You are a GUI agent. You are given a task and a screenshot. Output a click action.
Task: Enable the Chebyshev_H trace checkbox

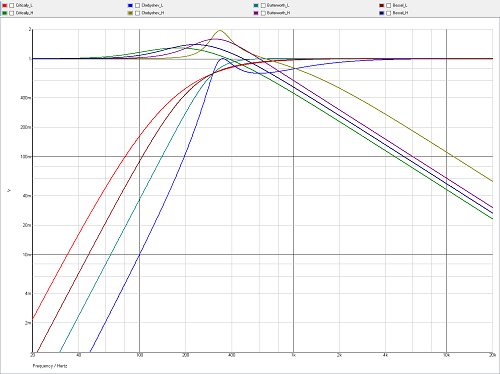(137, 13)
